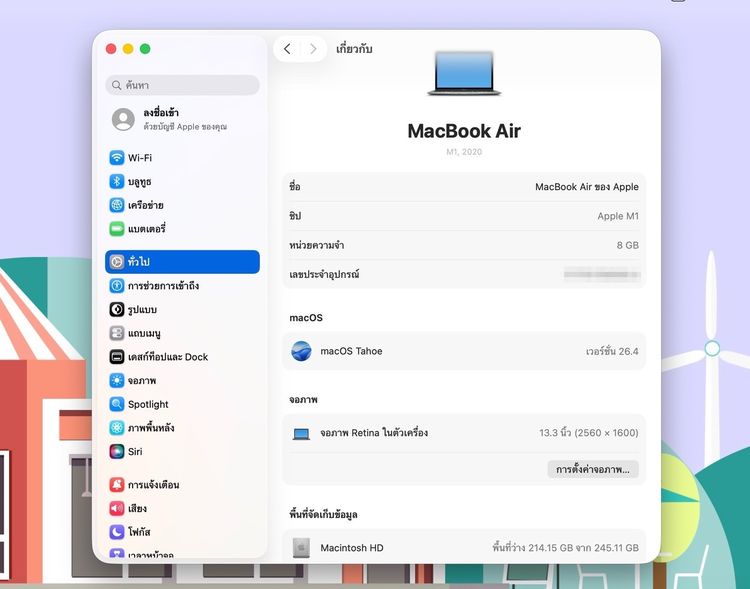Image resolution: width=750 pixels, height=589 pixels.
Task: Open the Wi-Fi settings icon
Action: point(117,157)
